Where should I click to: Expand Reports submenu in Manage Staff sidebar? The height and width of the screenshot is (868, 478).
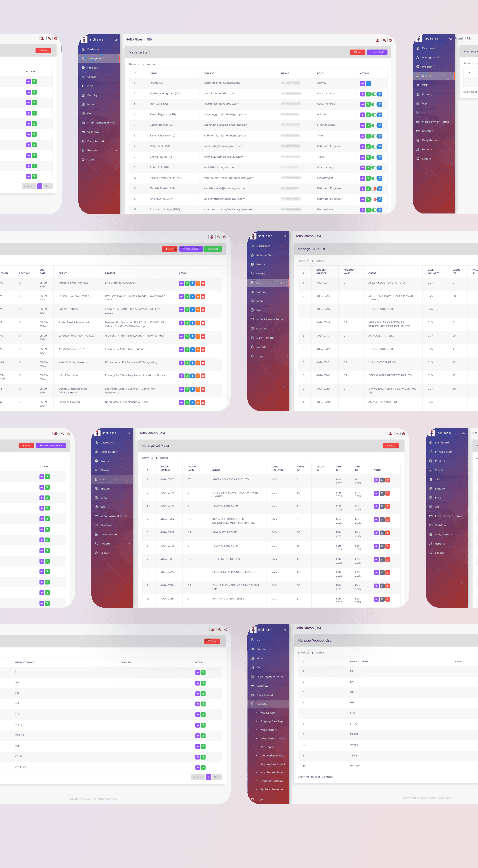click(99, 150)
